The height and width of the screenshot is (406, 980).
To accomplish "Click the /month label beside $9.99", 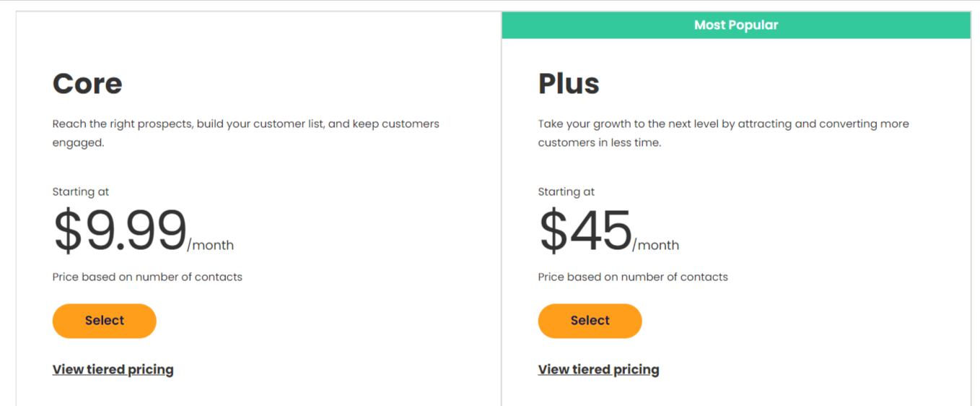I will point(211,246).
